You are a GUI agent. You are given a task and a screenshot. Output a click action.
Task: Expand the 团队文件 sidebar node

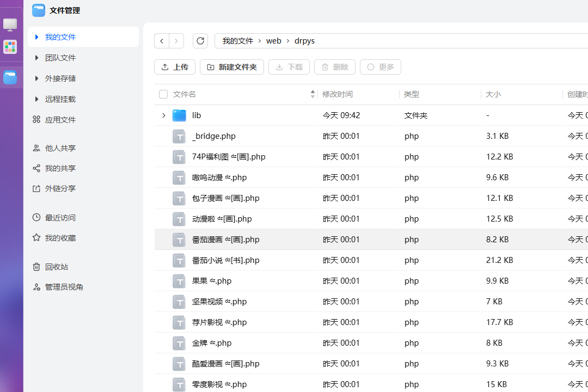tap(36, 58)
